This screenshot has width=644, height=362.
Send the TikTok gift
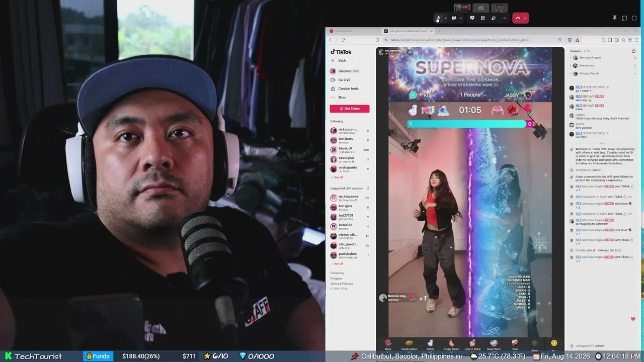coord(430,344)
